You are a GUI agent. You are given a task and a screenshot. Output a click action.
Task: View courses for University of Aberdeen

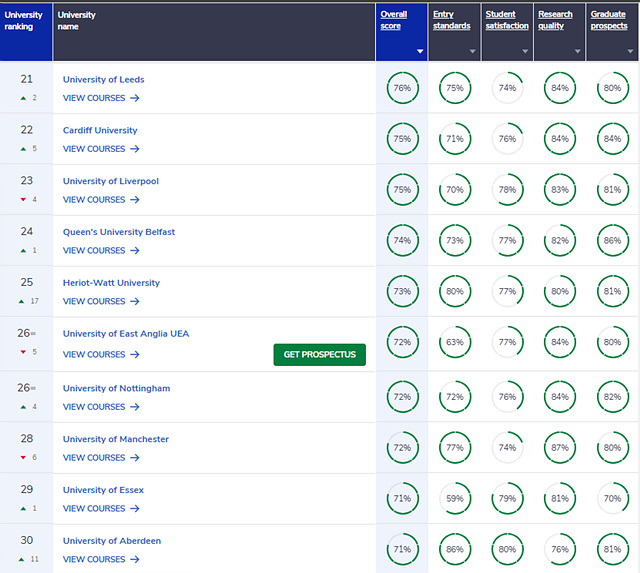coord(101,560)
